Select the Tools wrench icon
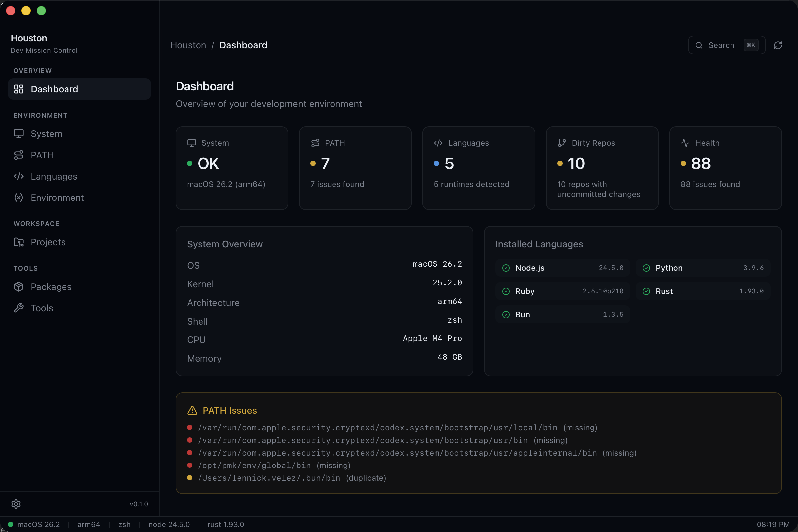Viewport: 798px width, 532px height. 19,308
